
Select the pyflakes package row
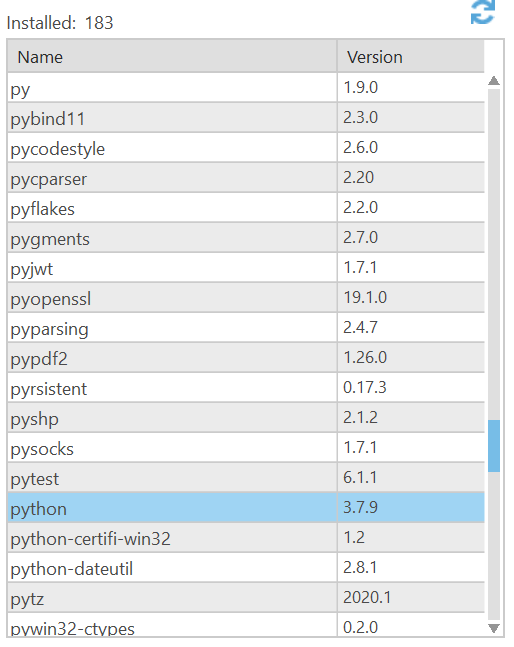pos(246,208)
